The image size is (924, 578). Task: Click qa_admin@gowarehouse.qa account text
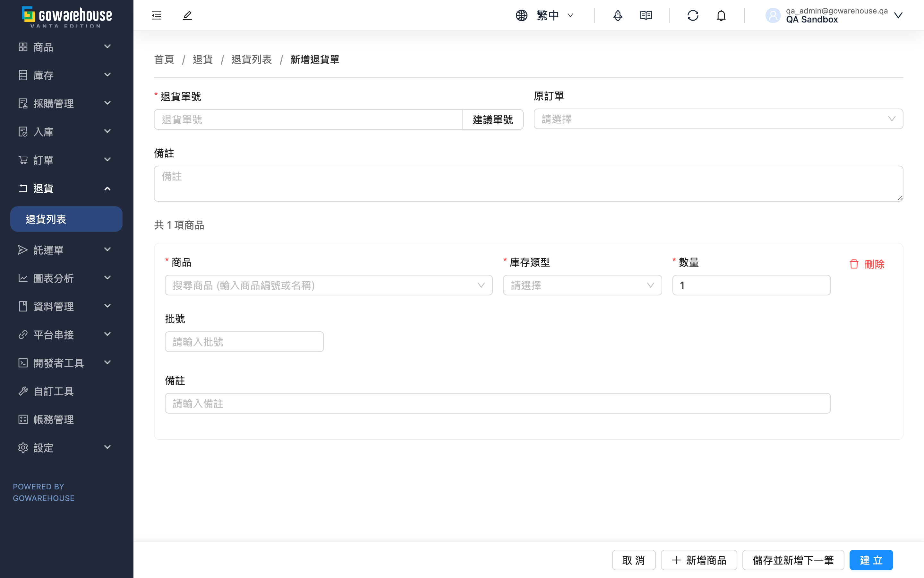point(836,11)
